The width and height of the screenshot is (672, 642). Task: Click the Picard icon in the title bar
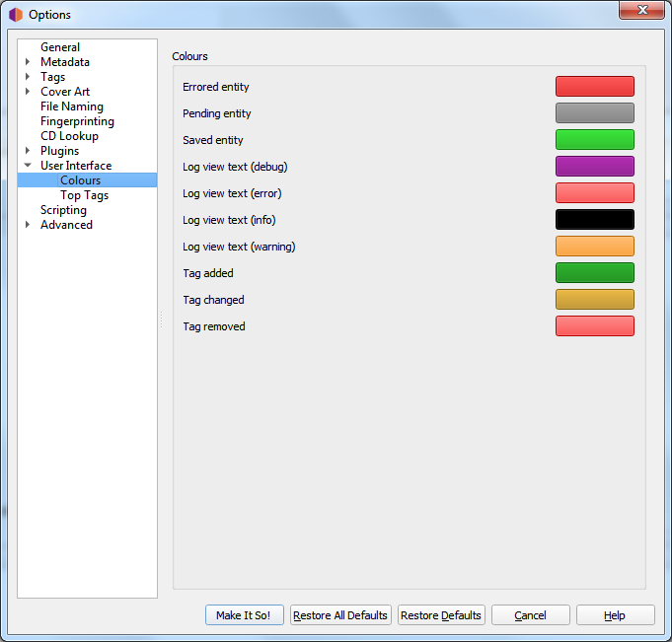point(16,15)
